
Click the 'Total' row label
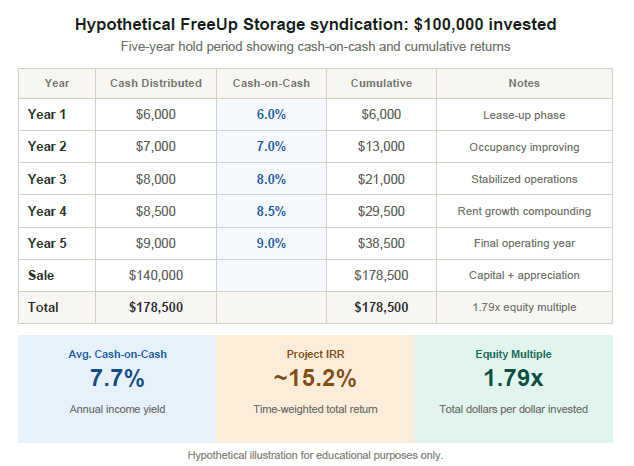point(43,307)
